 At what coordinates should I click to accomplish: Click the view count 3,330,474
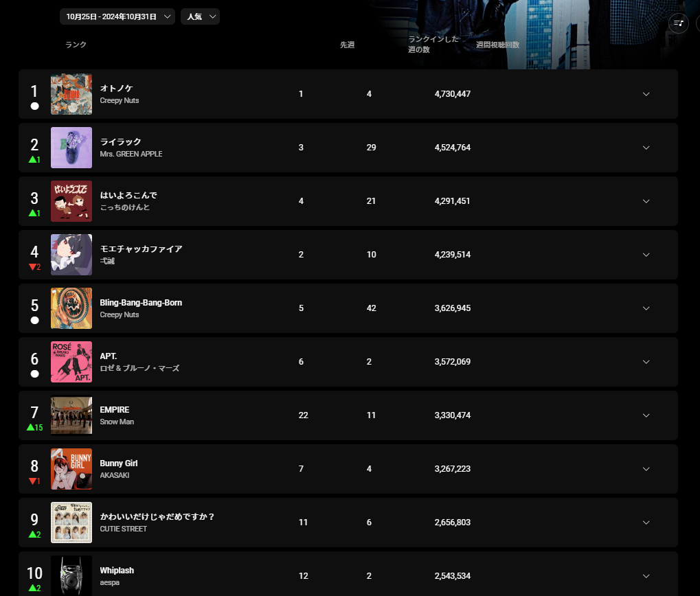pyautogui.click(x=453, y=415)
